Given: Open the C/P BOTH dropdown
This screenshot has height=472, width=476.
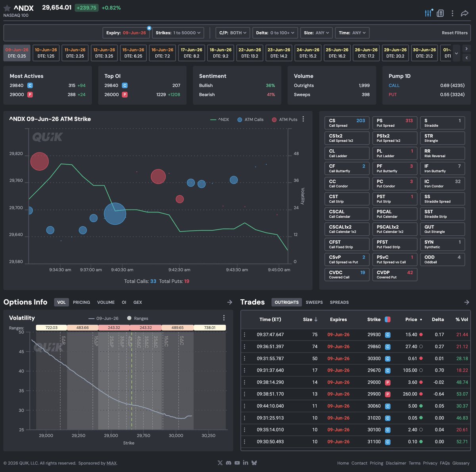Looking at the screenshot, I should coord(233,33).
